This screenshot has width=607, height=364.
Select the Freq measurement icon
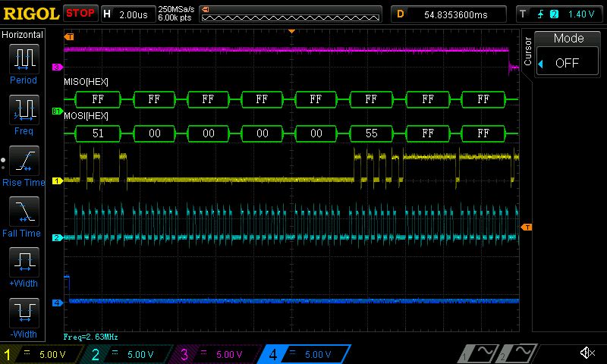pos(24,110)
